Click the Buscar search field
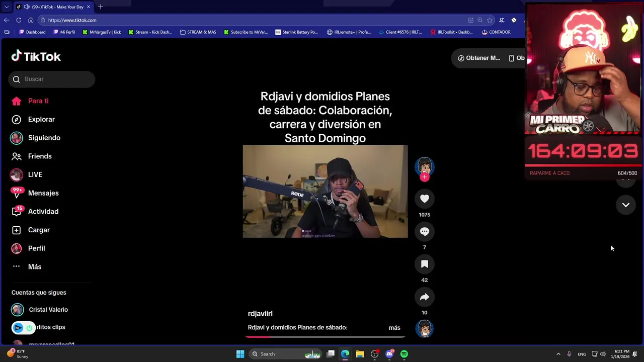 pos(51,79)
